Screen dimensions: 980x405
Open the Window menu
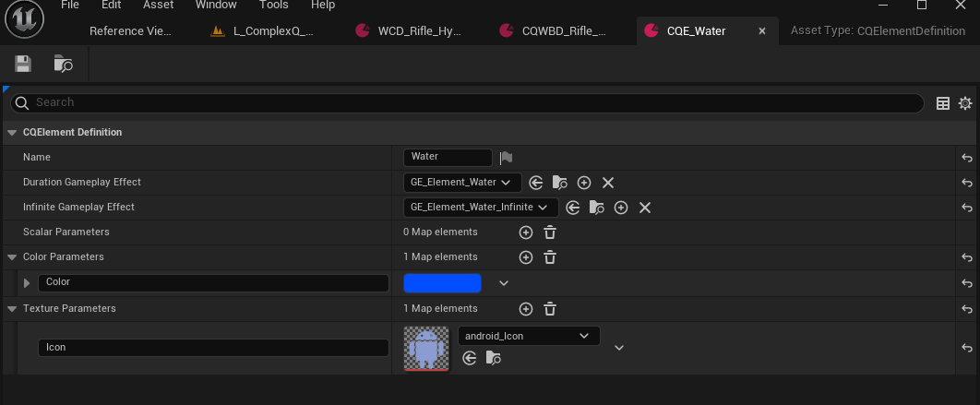click(216, 5)
